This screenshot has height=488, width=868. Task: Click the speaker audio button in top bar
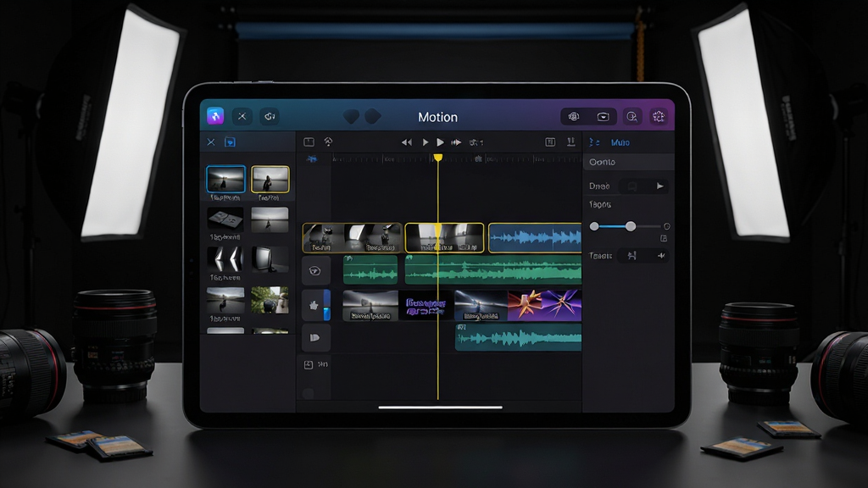coord(270,116)
